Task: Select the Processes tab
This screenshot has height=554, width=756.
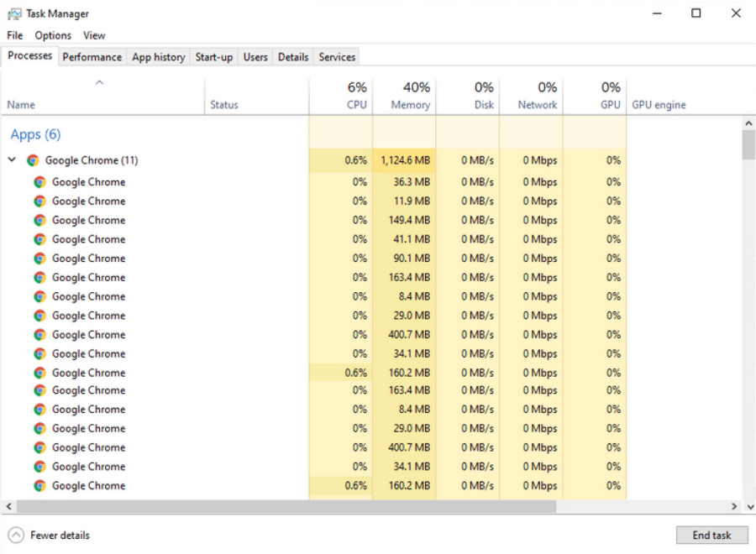Action: tap(30, 56)
